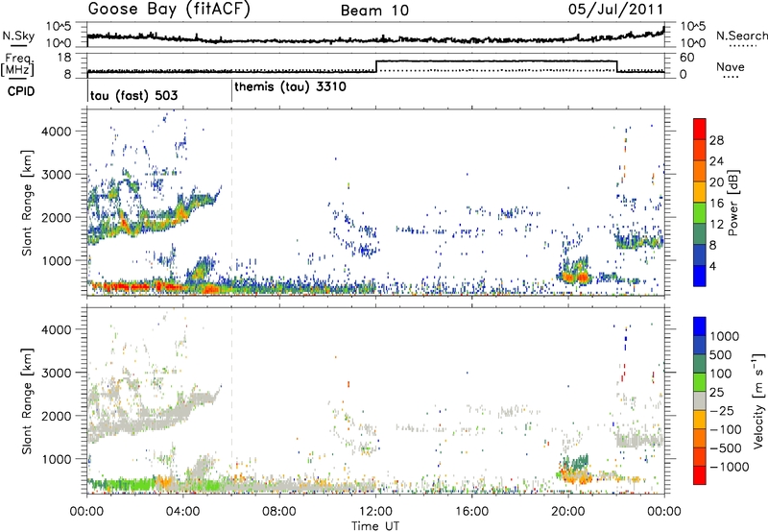Image resolution: width=768 pixels, height=532 pixels.
Task: Click the "Beam 10" label
Action: coord(374,11)
